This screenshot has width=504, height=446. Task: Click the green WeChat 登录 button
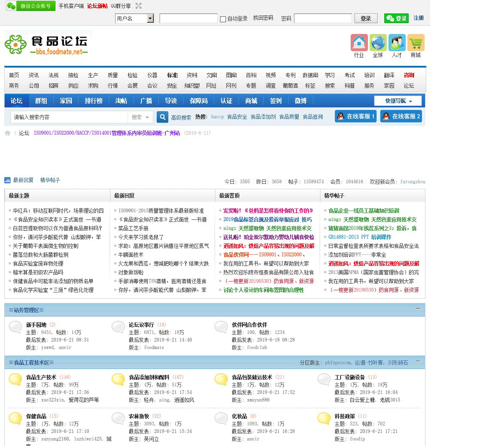pos(396,18)
